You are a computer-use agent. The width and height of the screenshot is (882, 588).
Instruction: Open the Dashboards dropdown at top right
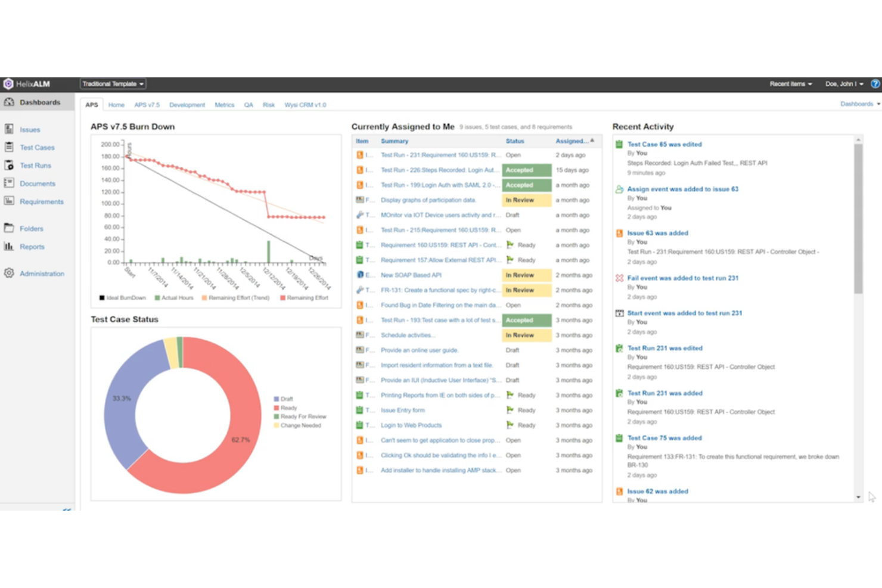click(x=860, y=104)
